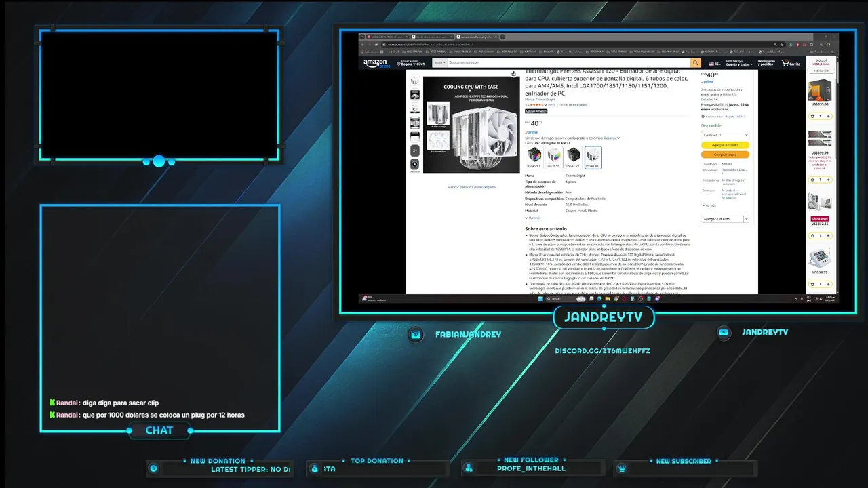Image resolution: width=868 pixels, height=488 pixels.
Task: Increase quantity of US$599.00 cart item
Action: 828,116
